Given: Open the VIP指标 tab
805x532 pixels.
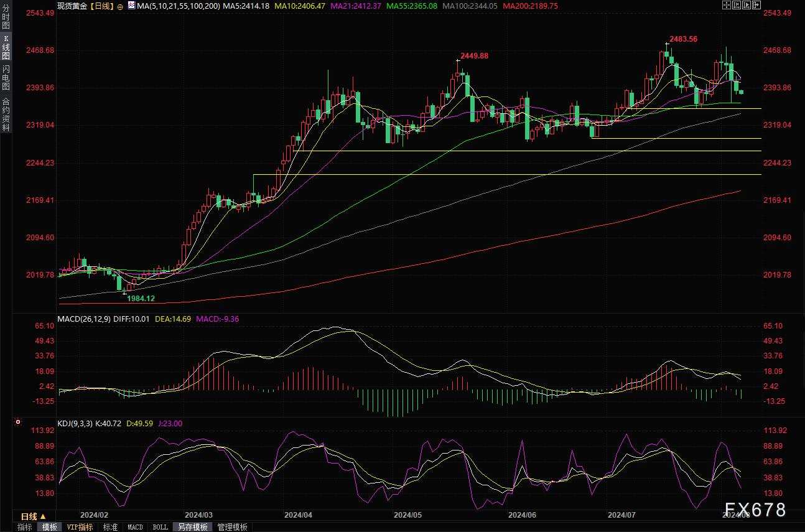Looking at the screenshot, I should coord(80,527).
